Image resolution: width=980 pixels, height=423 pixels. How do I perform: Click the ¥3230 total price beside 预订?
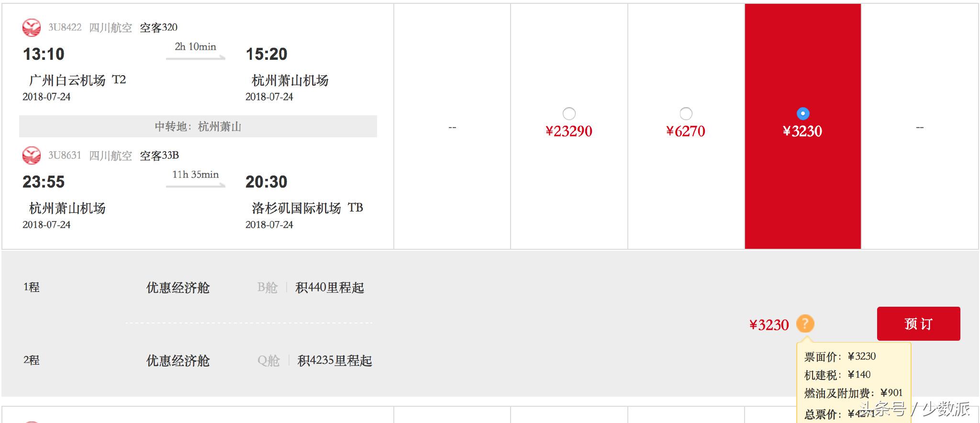(x=769, y=325)
